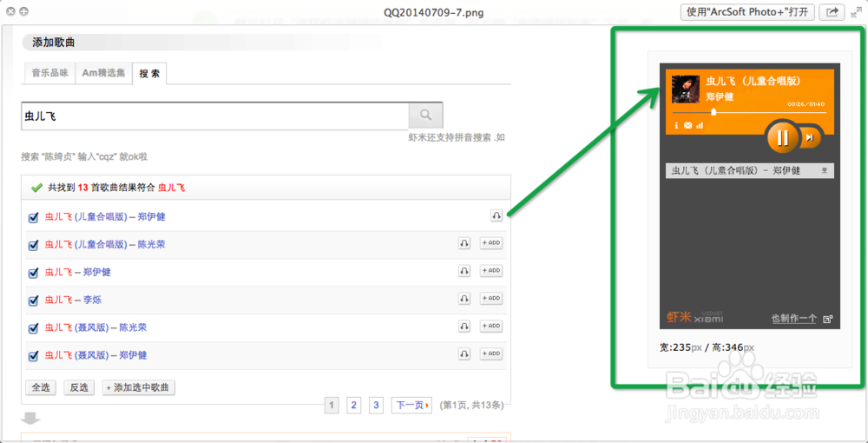Click +ADD on 虫儿飞 (聂风版) – 陈光荣 row

click(x=491, y=326)
